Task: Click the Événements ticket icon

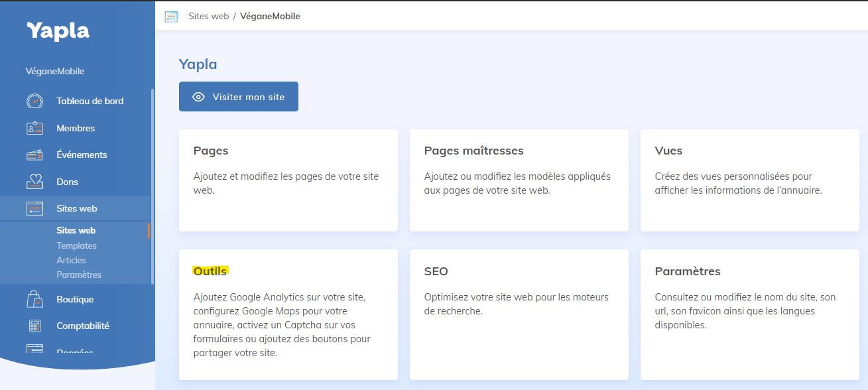Action: point(34,155)
